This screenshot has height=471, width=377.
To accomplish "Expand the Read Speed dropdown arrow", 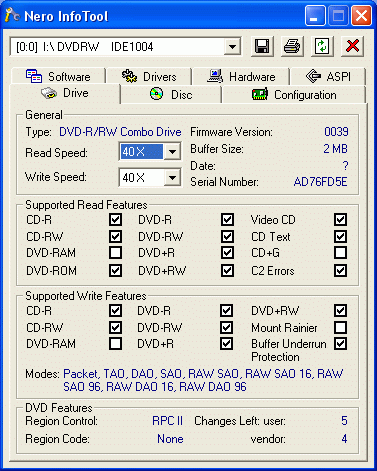I will [x=172, y=152].
